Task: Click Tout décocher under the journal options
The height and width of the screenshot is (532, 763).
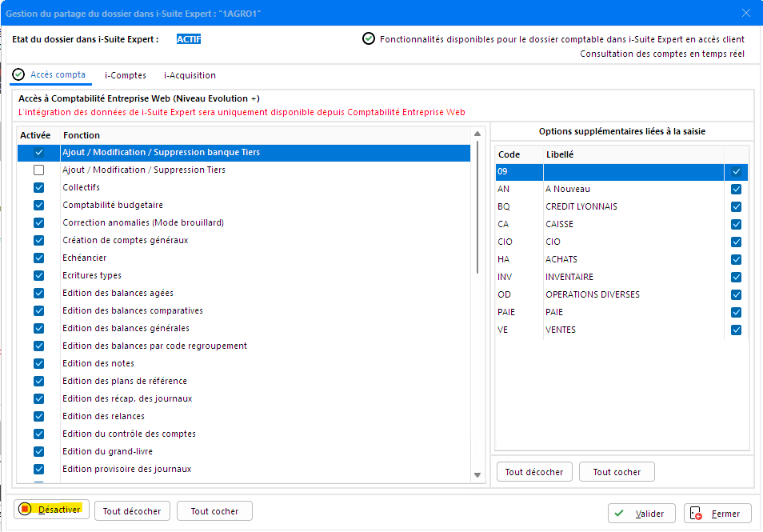Action: click(534, 472)
